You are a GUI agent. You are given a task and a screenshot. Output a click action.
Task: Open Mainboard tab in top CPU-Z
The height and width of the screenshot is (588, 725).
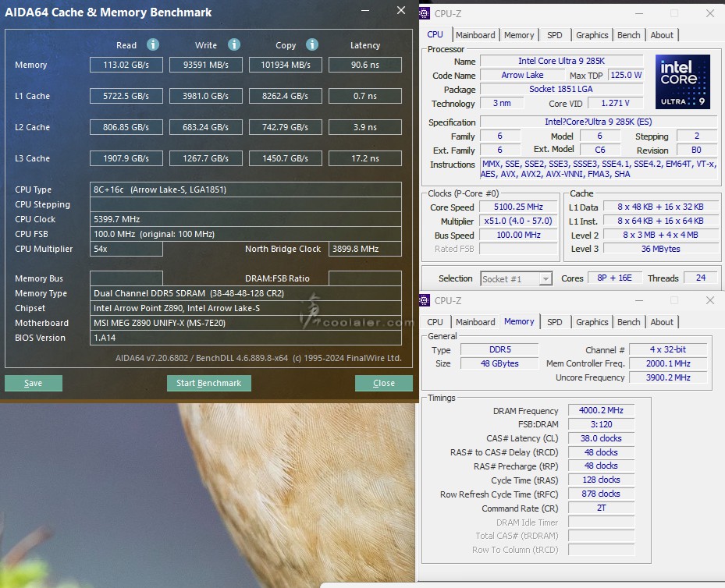pos(474,35)
